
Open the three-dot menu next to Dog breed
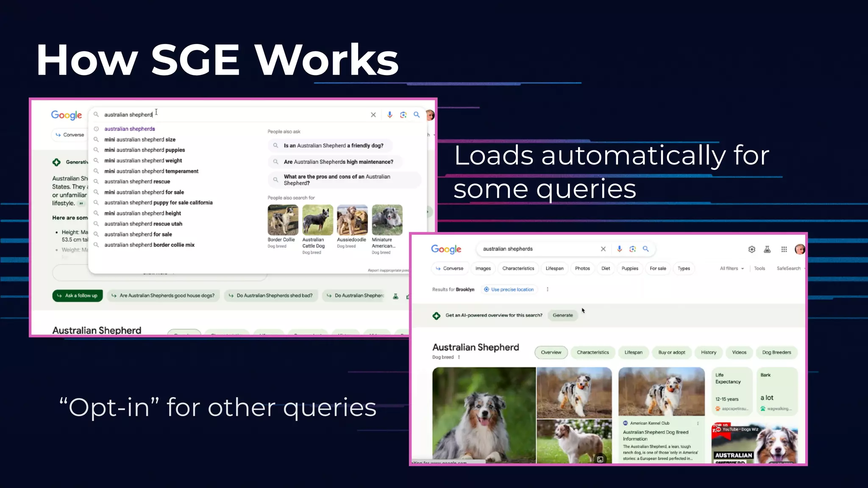(x=459, y=357)
